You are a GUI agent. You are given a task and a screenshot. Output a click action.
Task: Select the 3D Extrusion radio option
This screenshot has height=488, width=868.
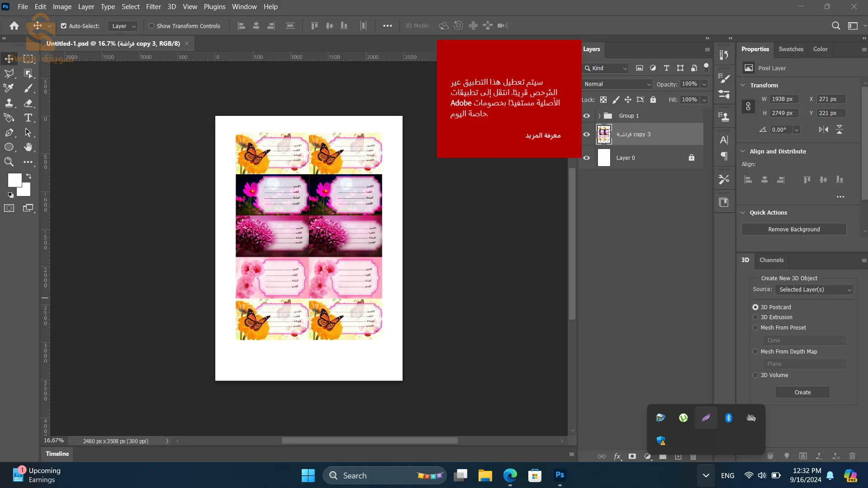755,317
